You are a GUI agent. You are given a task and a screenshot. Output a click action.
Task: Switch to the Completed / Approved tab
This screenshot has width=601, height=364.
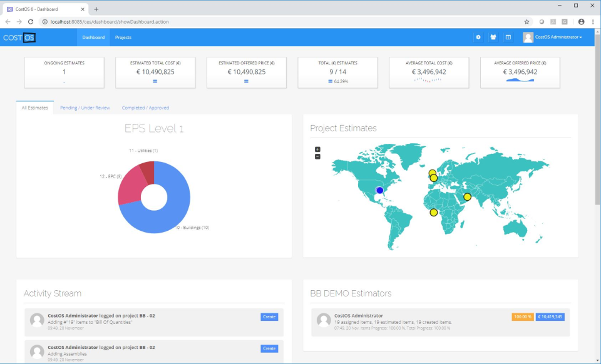(145, 108)
